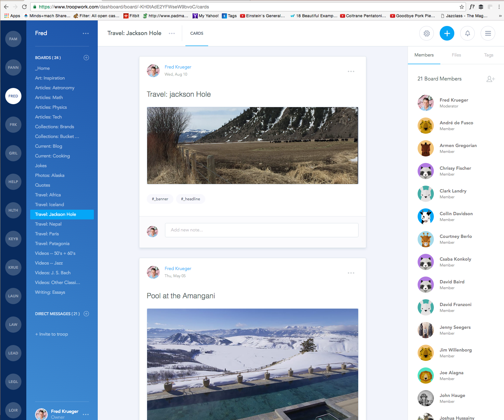View the Jackson Hole landscape photo
The width and height of the screenshot is (504, 420).
(253, 145)
